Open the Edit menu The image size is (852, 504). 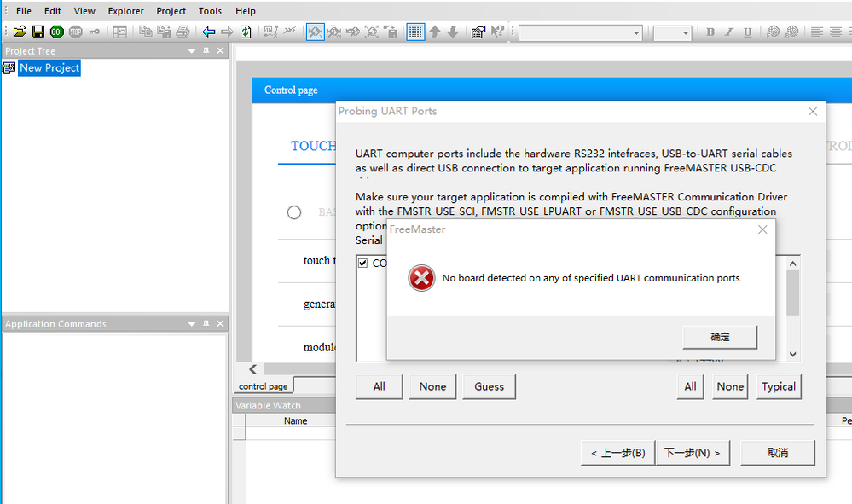click(x=53, y=11)
